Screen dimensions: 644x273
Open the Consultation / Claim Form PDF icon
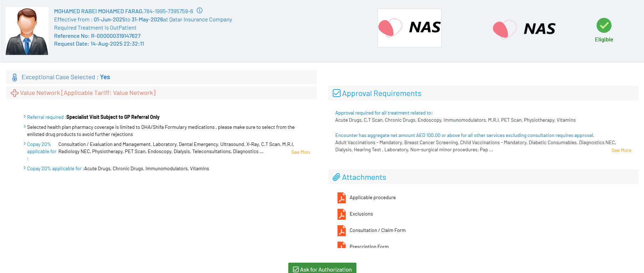(341, 231)
